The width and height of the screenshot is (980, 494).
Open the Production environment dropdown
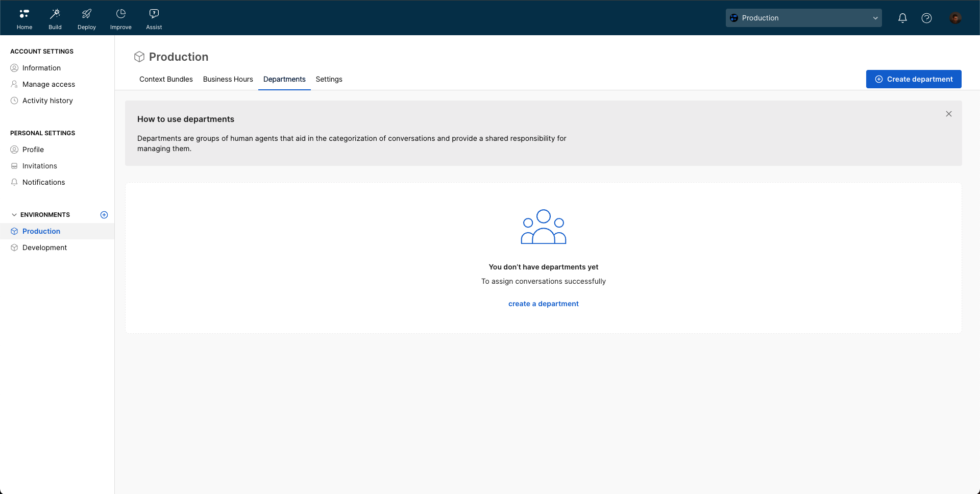(x=803, y=18)
